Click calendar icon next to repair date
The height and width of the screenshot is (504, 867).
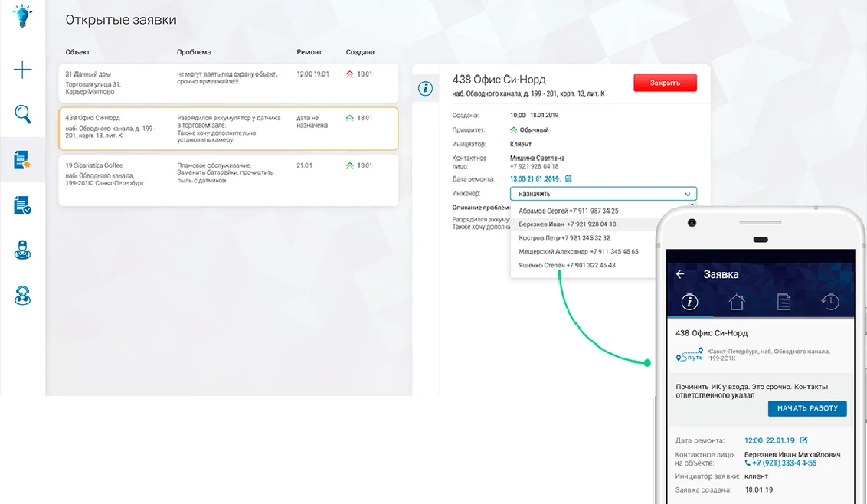tap(568, 178)
